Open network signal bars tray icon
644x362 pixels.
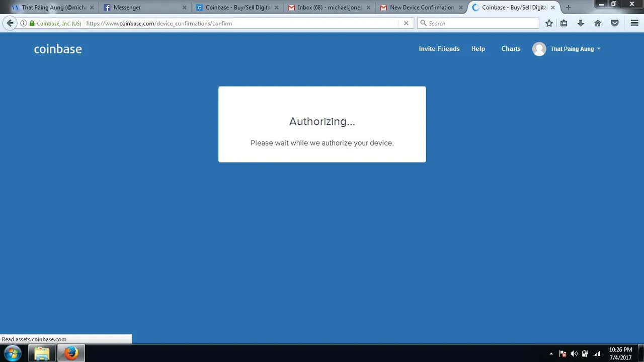click(597, 354)
